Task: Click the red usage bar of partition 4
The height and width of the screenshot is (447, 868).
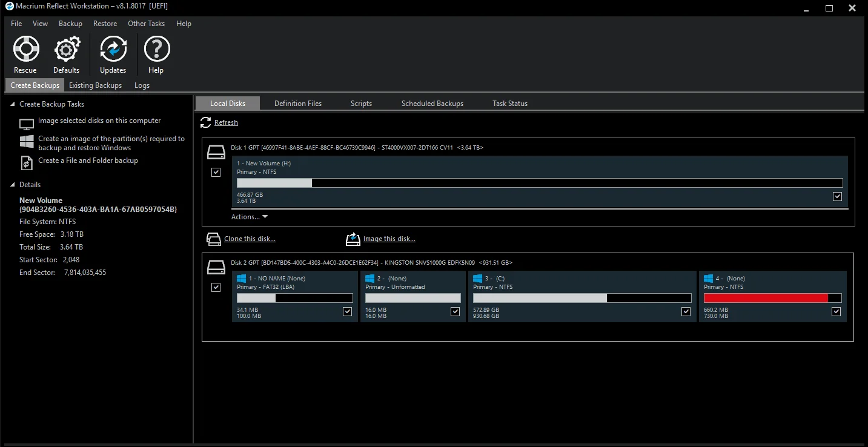Action: click(766, 298)
